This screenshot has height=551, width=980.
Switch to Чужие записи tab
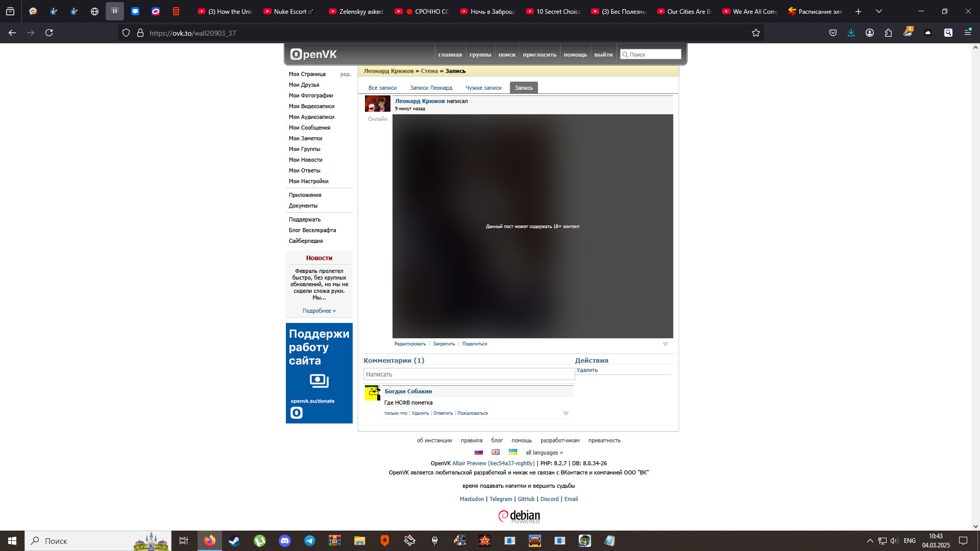(x=483, y=88)
